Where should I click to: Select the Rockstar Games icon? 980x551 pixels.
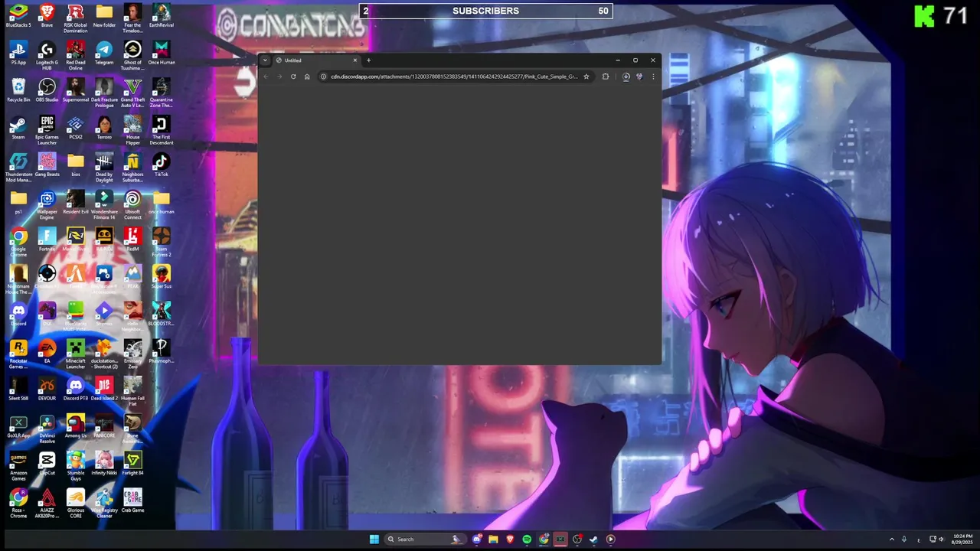tap(18, 356)
